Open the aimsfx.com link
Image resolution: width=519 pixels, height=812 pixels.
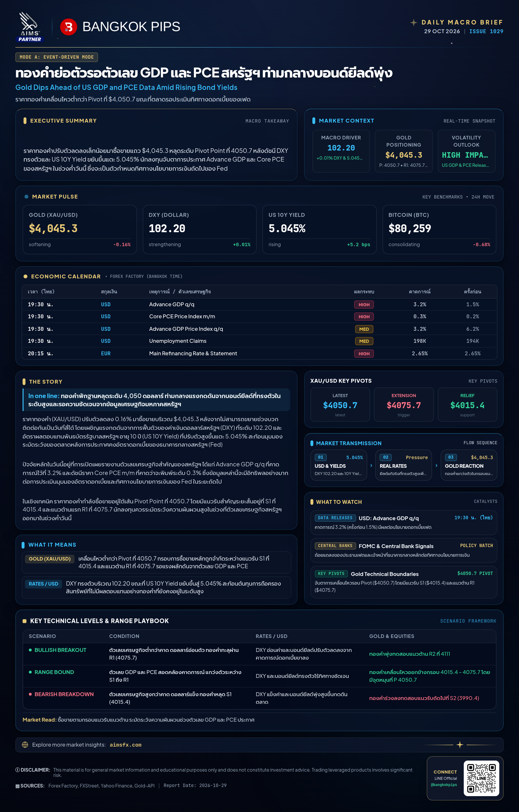pyautogui.click(x=125, y=745)
